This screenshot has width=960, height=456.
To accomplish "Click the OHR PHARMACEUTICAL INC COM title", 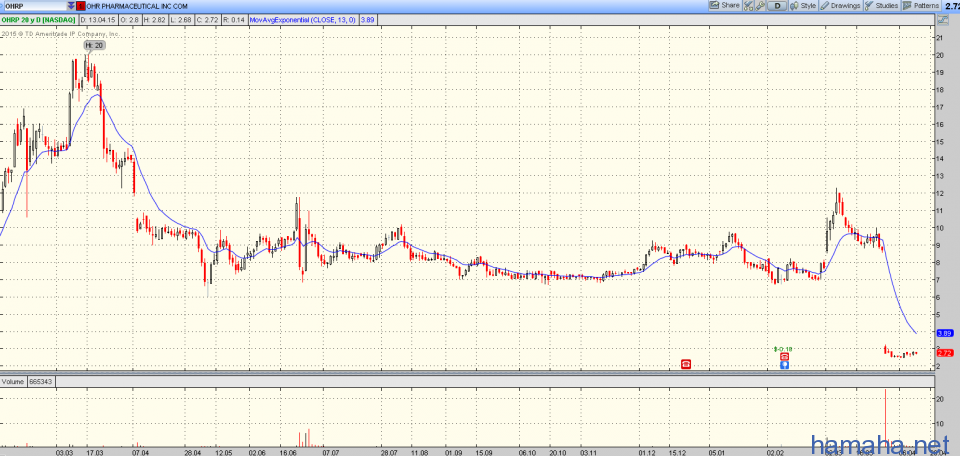I will coord(138,6).
